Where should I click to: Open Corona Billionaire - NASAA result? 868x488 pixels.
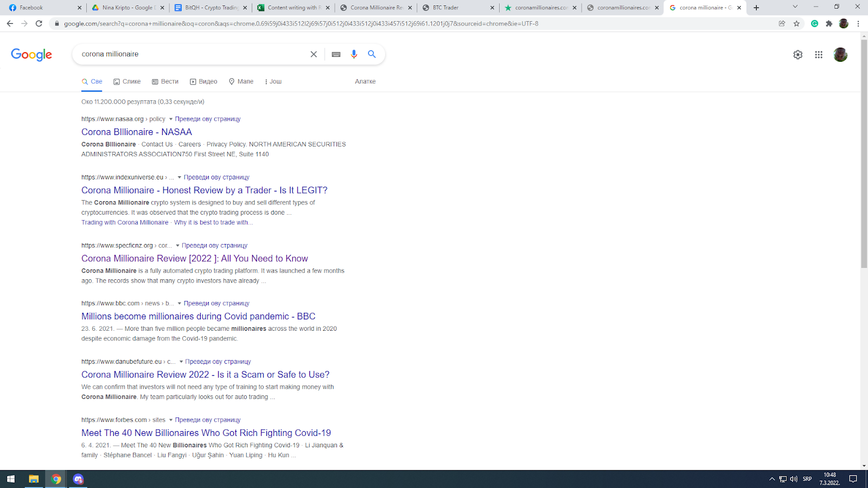[137, 132]
